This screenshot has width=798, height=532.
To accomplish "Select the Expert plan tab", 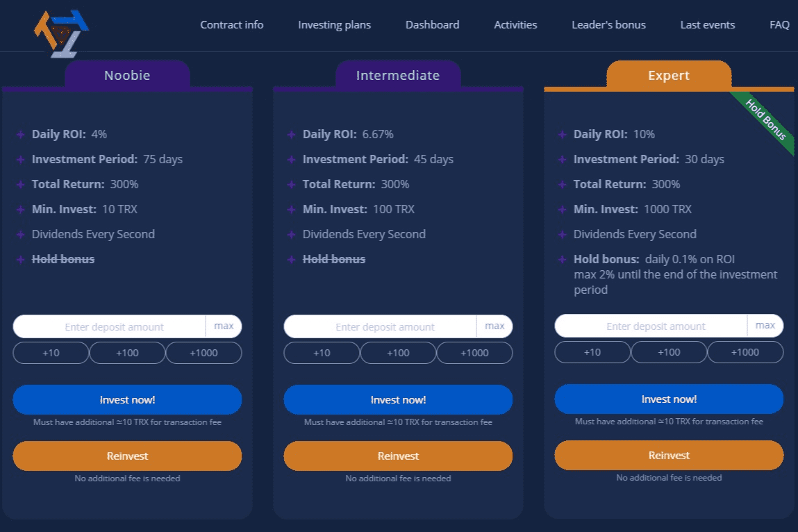I will (669, 75).
